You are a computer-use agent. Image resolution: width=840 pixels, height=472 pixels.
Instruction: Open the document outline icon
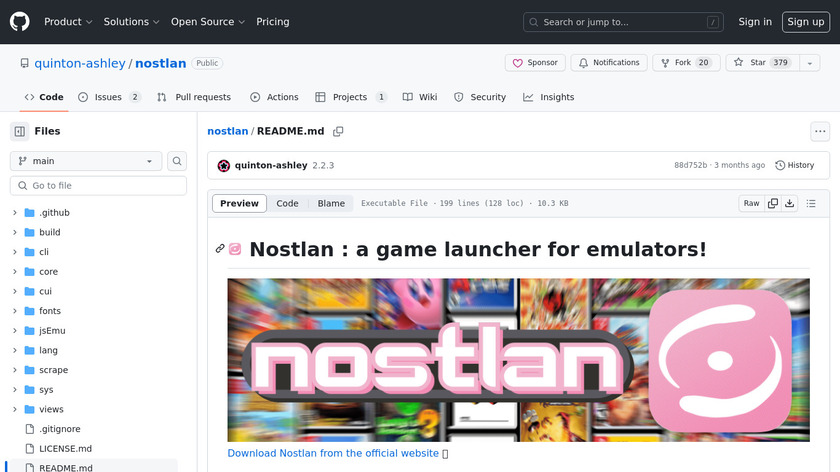[811, 203]
